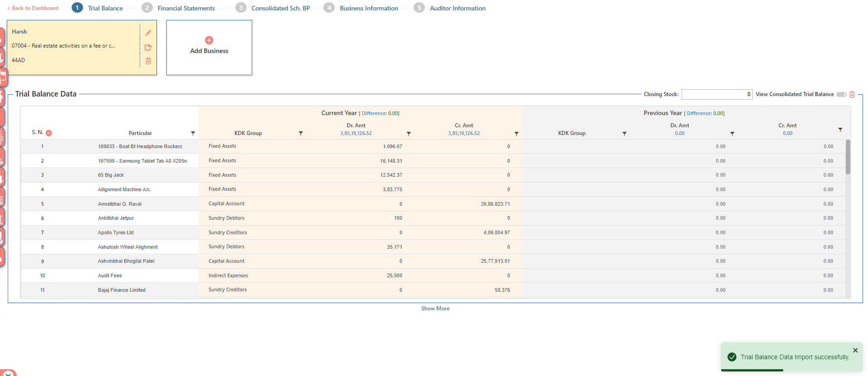Viewport: 868px width, 376px height.
Task: Add a new row with S. N. plus icon
Action: click(49, 133)
